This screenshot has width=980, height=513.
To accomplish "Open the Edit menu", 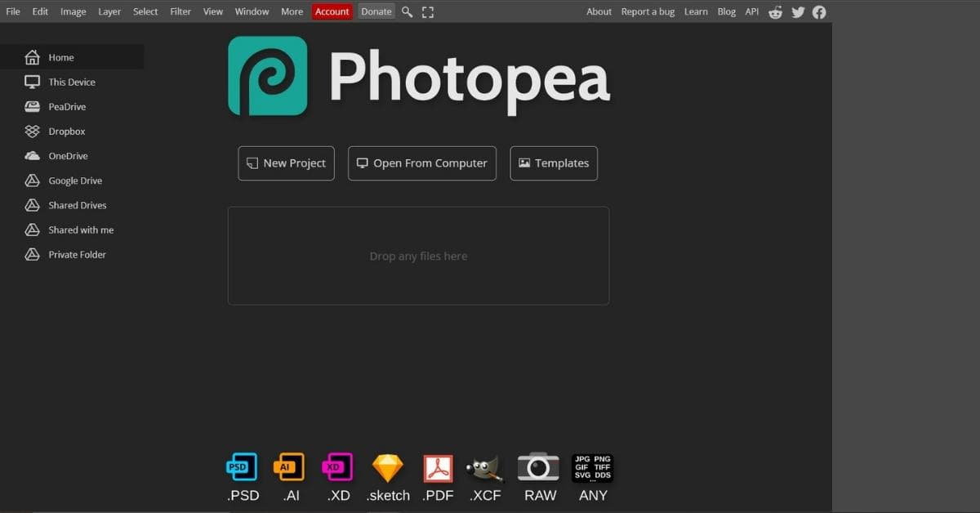I will point(40,11).
